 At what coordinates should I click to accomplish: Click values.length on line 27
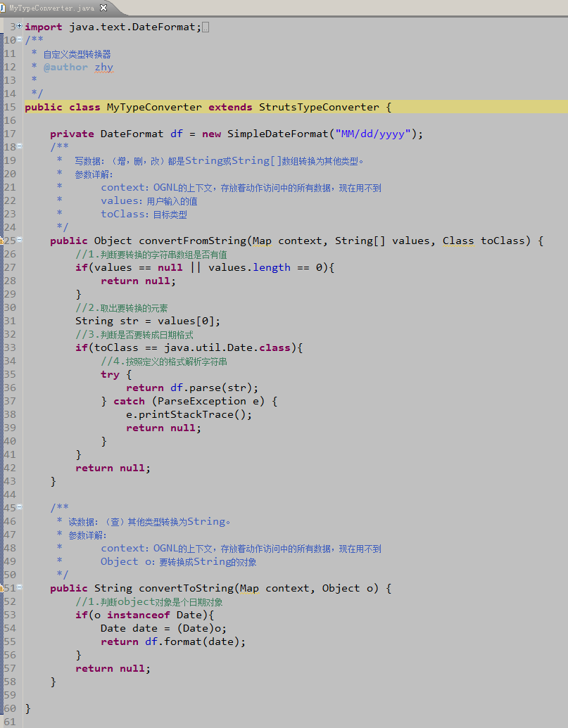click(249, 267)
